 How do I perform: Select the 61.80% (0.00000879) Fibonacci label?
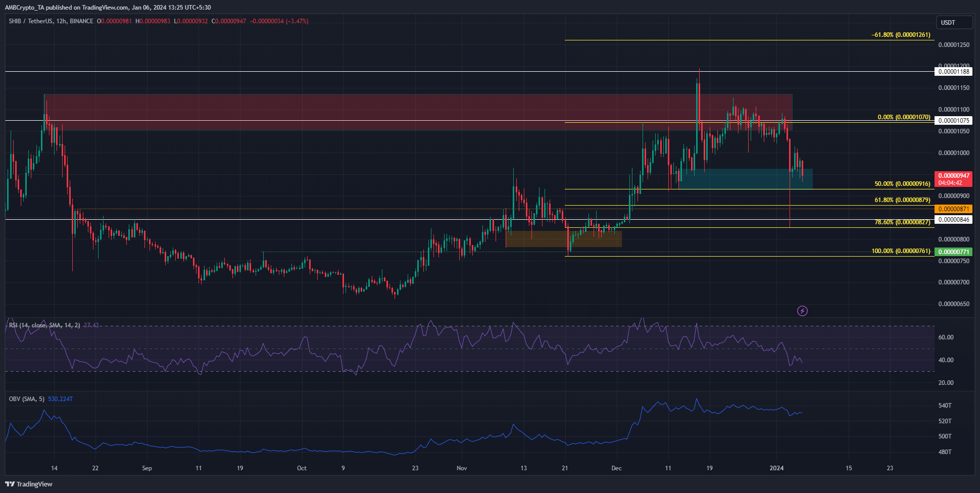(x=902, y=201)
